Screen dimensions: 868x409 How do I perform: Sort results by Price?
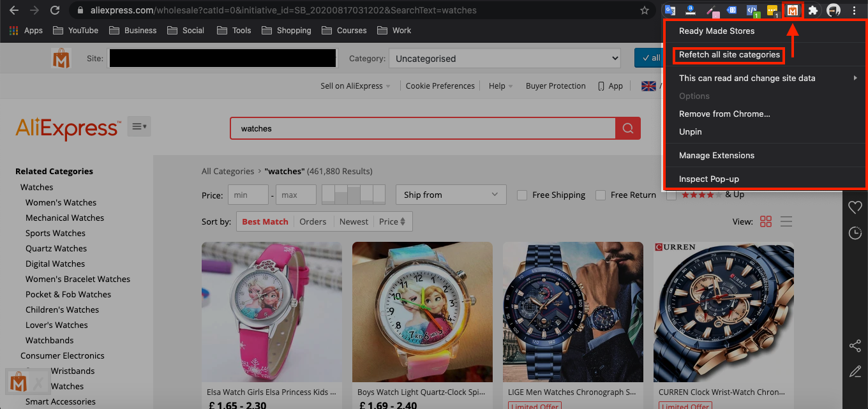(x=392, y=221)
